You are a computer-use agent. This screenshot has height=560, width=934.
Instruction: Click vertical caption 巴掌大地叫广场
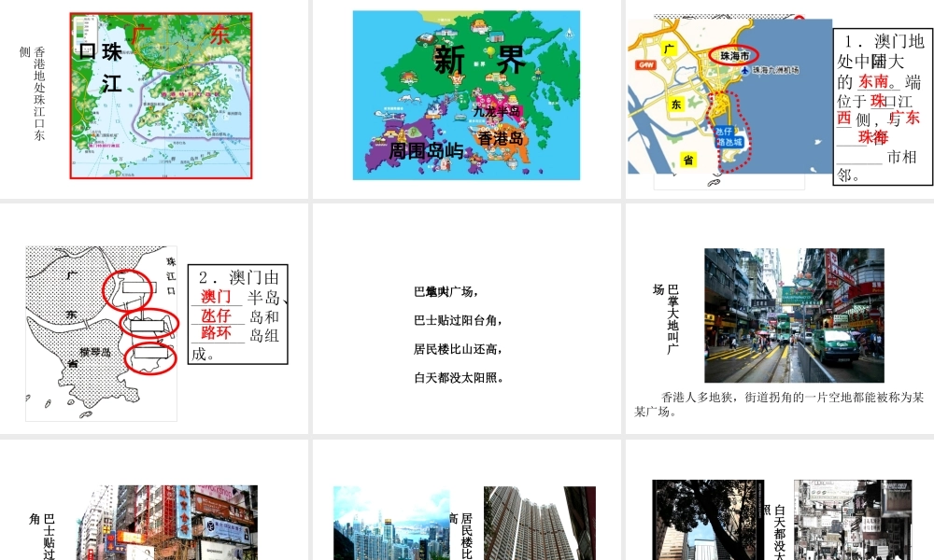pos(666,319)
